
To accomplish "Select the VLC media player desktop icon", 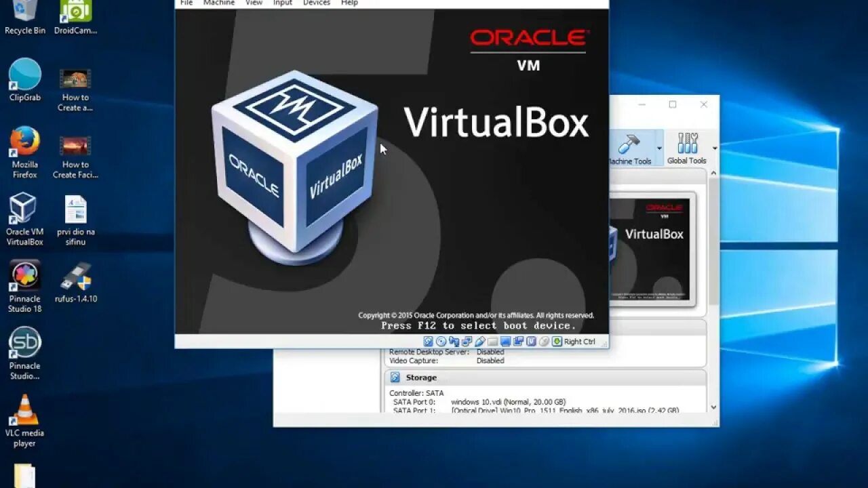I will click(25, 421).
